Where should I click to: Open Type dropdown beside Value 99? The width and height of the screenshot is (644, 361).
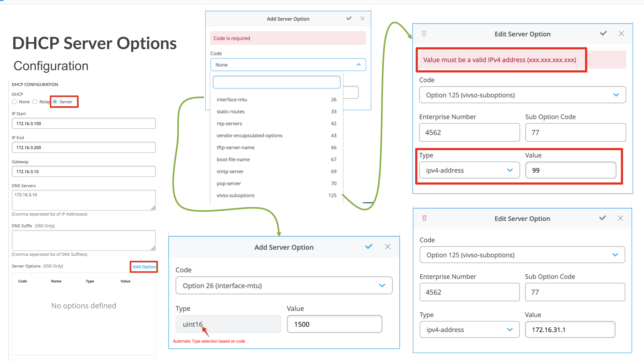point(469,170)
